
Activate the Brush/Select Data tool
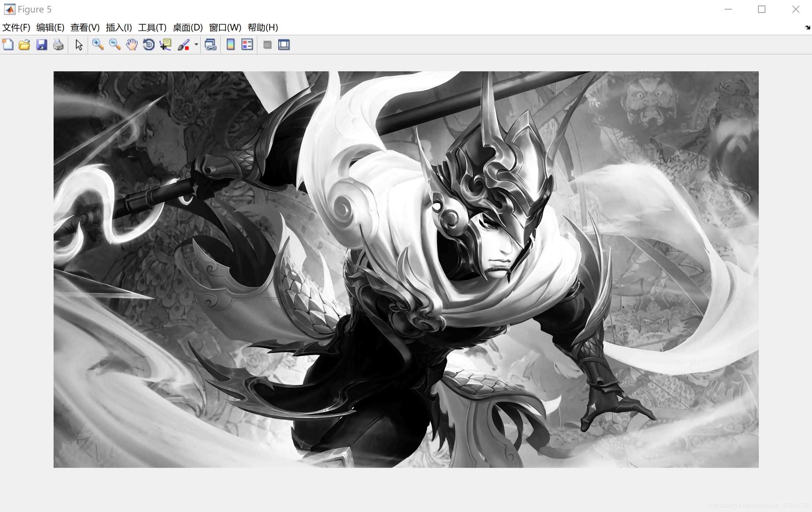click(184, 45)
